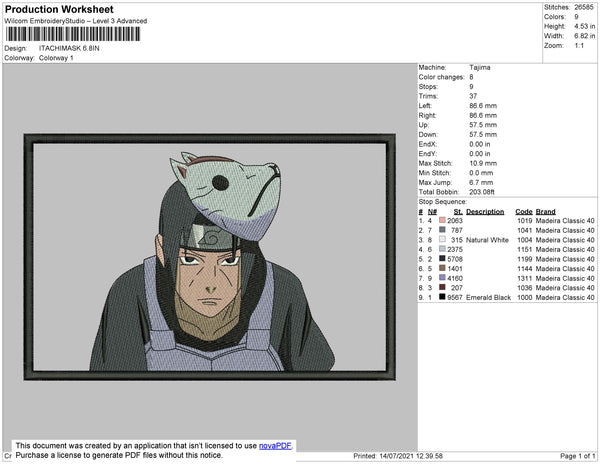Click the brown swatch for thread 1401

(442, 268)
